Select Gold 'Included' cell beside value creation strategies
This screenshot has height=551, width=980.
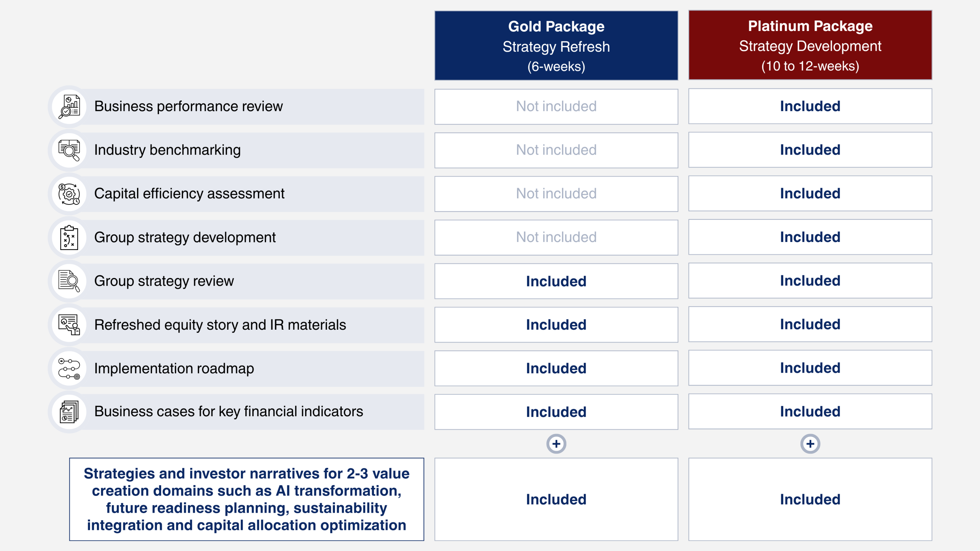[556, 499]
